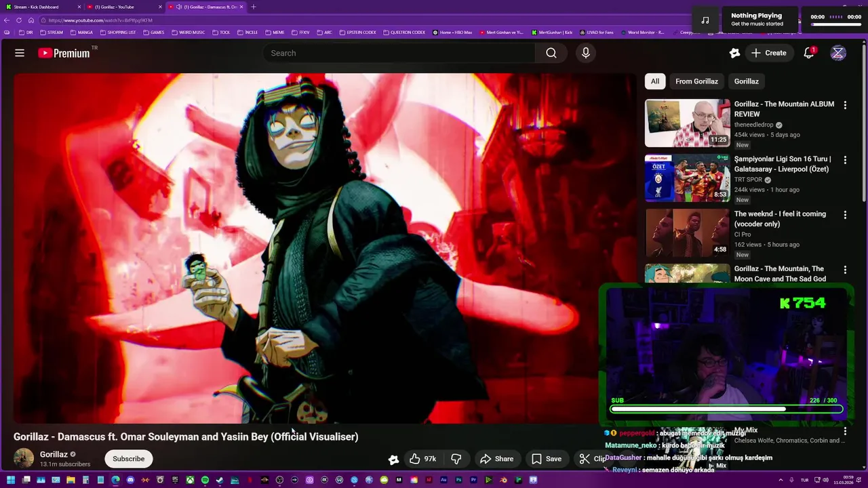
Task: Open File Explorer from the taskbar
Action: tap(71, 480)
